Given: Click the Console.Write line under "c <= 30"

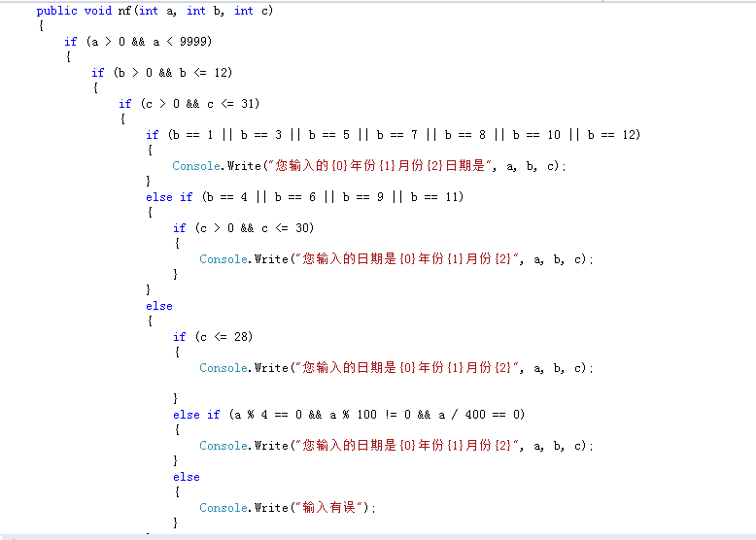Looking at the screenshot, I should coord(396,259).
